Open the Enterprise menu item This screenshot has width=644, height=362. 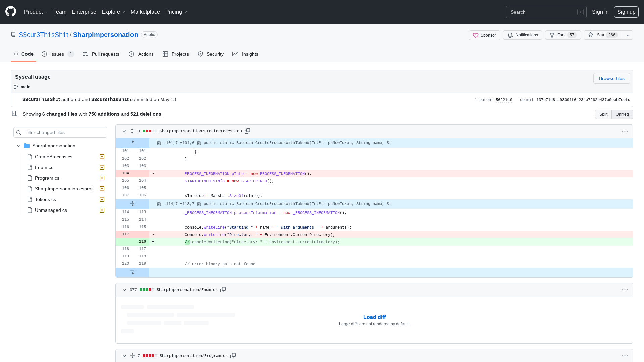point(84,12)
